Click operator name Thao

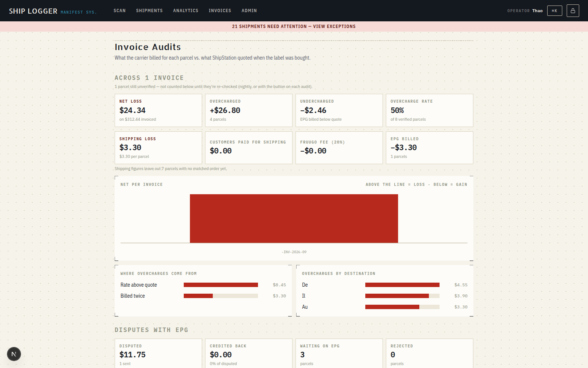(537, 11)
